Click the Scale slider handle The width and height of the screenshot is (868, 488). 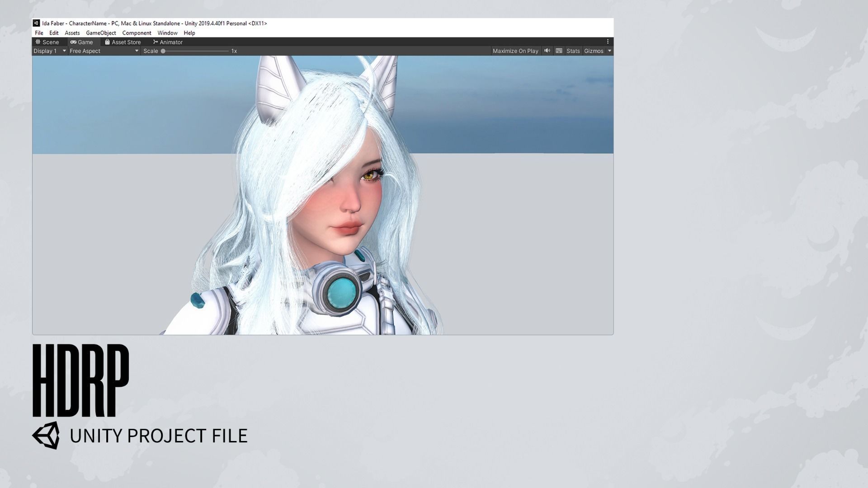point(163,51)
